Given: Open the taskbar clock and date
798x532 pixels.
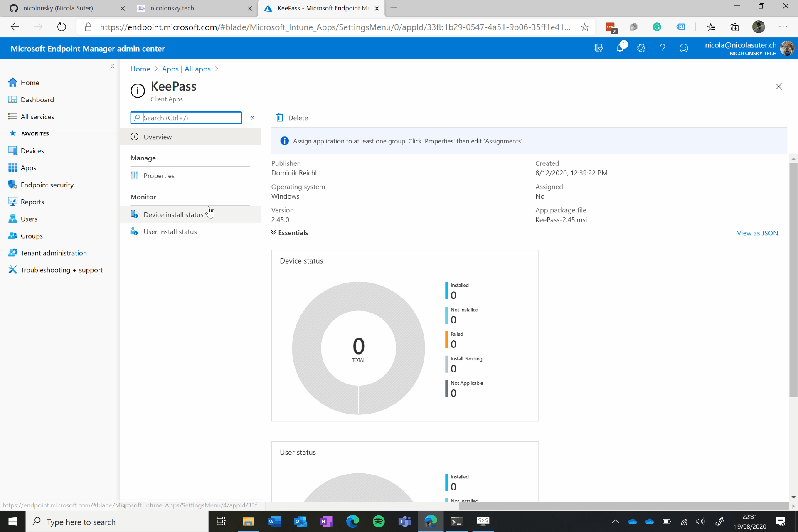Looking at the screenshot, I should pos(750,522).
